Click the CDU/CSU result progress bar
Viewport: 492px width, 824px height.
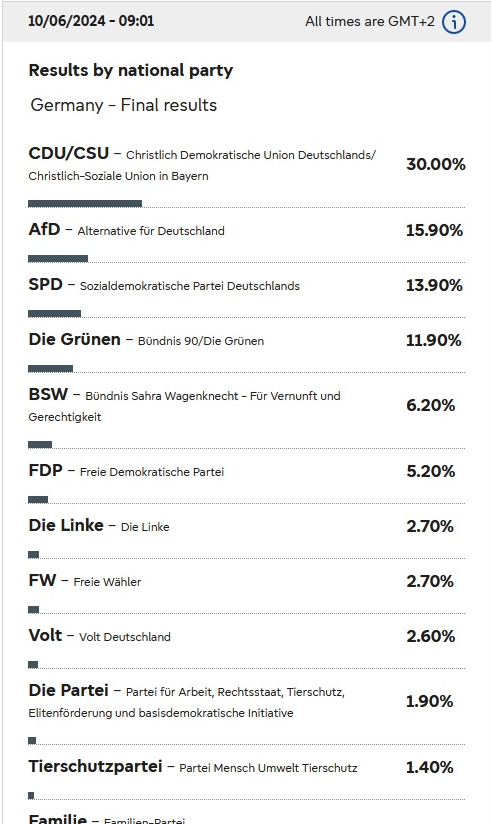coord(85,203)
